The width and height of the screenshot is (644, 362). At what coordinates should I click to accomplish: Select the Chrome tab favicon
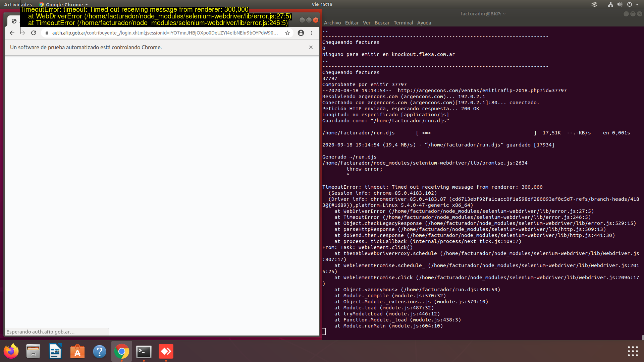pos(14,21)
